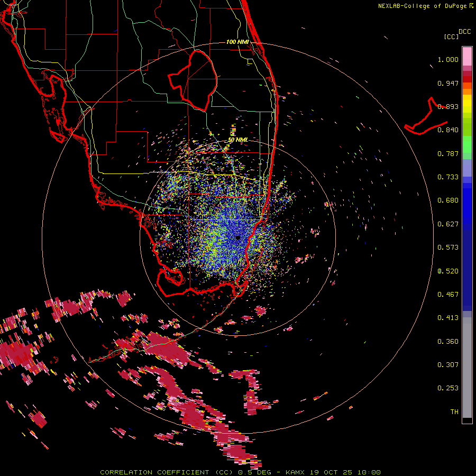Click the TH threshold label
Viewport: 476px width, 476px height.
pos(454,412)
